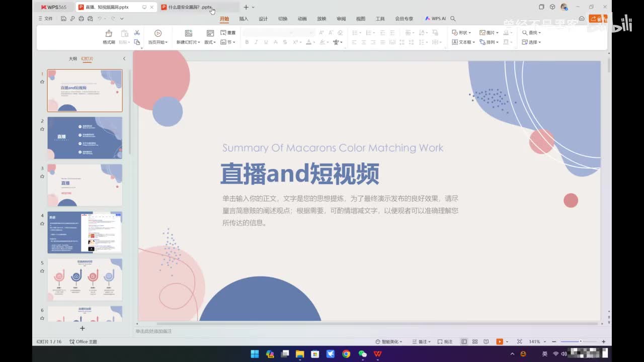
Task: Toggle Bold formatting
Action: [247, 42]
